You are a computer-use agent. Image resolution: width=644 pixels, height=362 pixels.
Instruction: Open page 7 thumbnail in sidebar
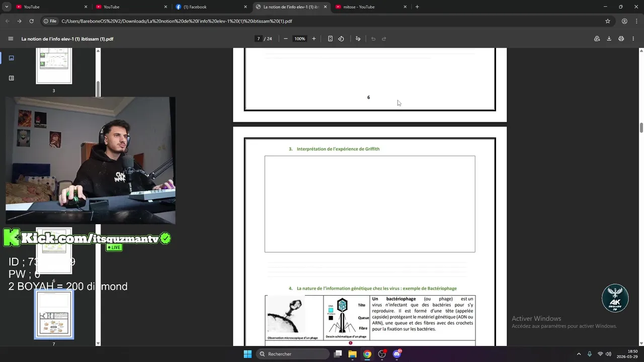click(54, 314)
